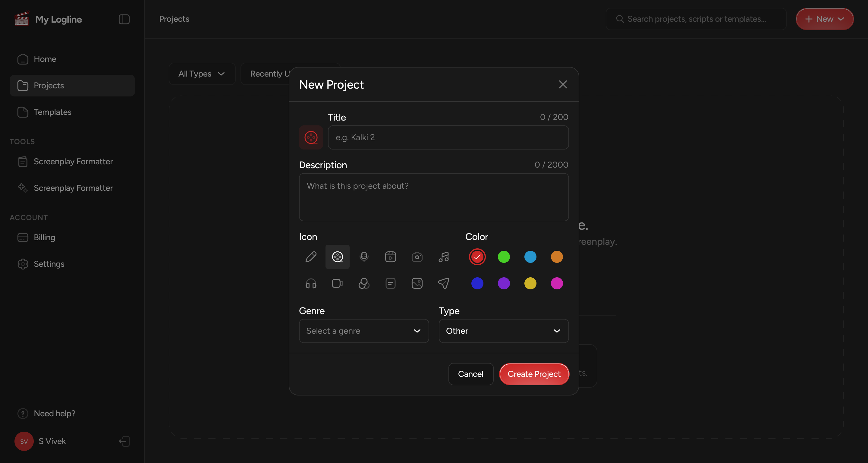
Task: Click the logout icon beside S Vivek
Action: click(x=124, y=441)
